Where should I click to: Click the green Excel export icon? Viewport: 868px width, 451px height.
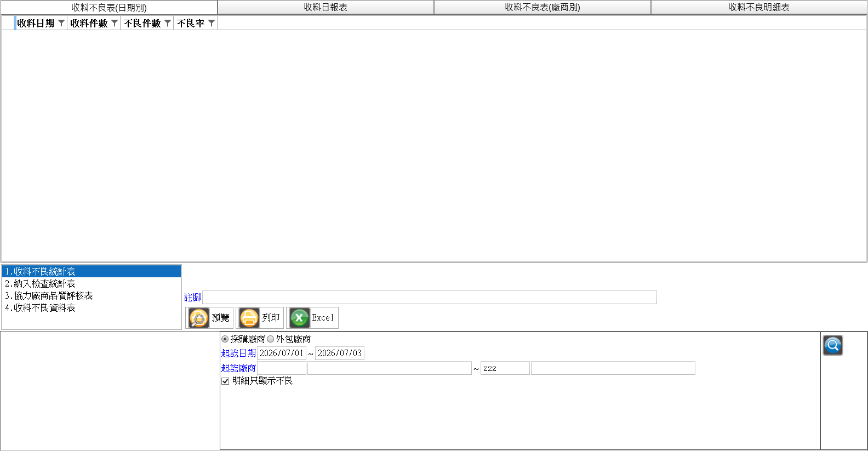[x=300, y=318]
